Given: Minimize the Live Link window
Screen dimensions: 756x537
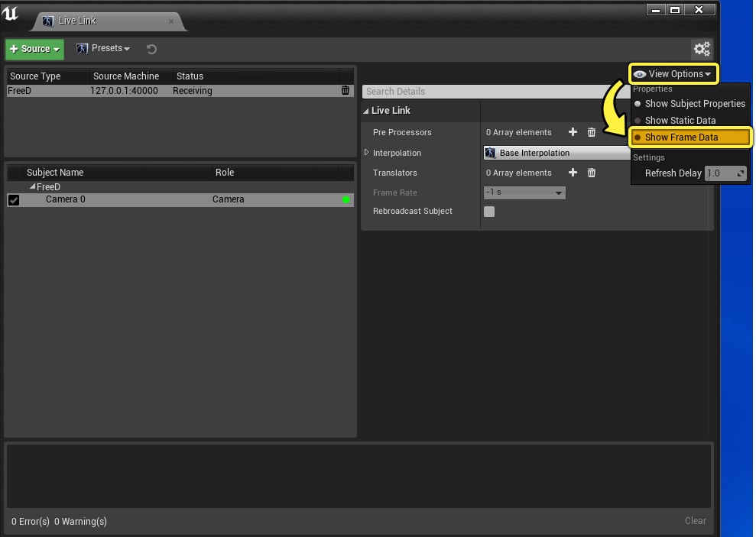Looking at the screenshot, I should [656, 10].
